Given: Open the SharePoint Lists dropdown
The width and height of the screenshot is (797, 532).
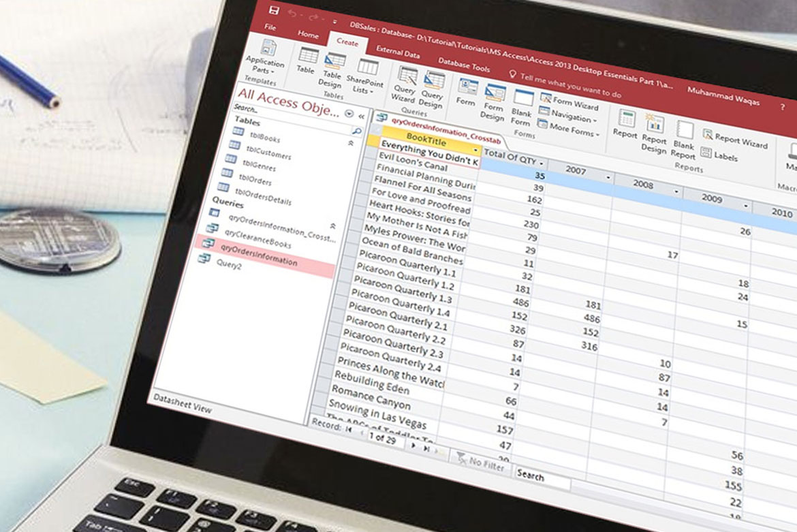Looking at the screenshot, I should point(364,76).
